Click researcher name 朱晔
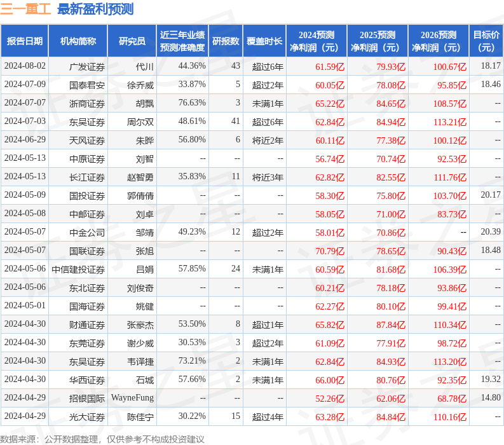Viewport: 504px width, 445px height. pyautogui.click(x=145, y=140)
